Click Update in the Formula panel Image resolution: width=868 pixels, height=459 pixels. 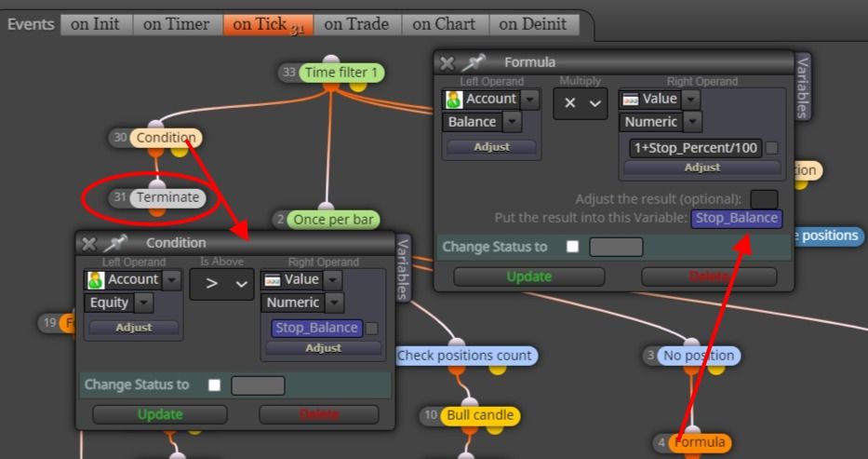(x=528, y=277)
